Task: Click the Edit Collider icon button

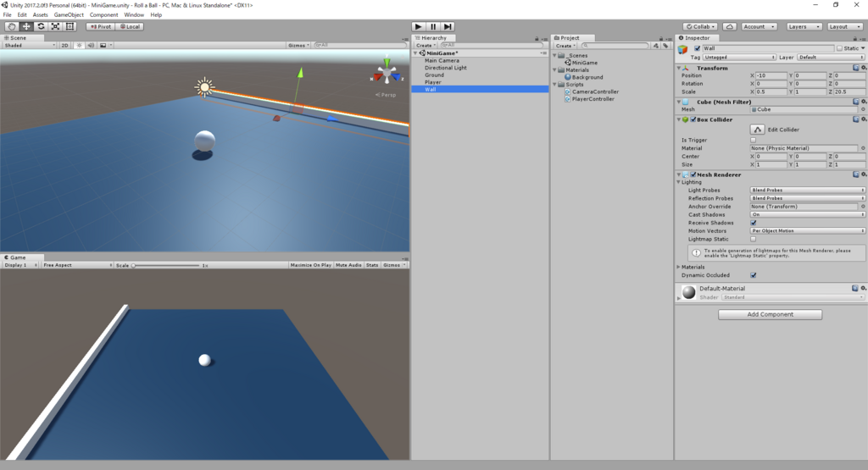Action: point(757,130)
